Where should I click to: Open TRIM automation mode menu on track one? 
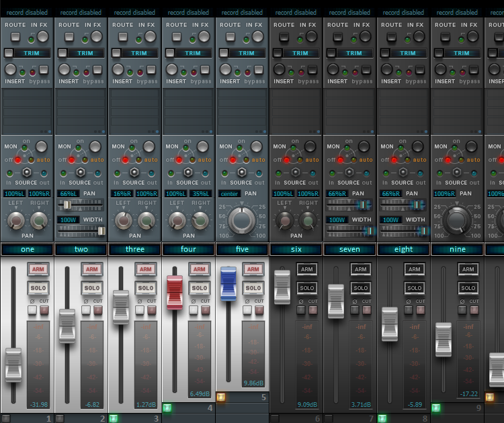(32, 53)
